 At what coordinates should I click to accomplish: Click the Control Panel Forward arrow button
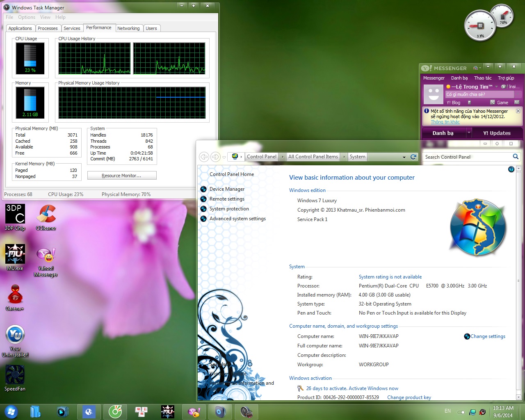tap(215, 157)
